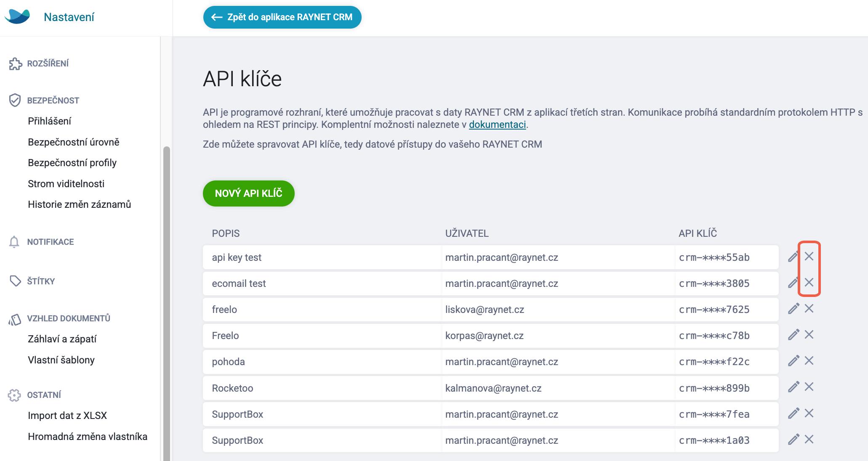
Task: Select the 'pohoda' description cell
Action: [322, 362]
